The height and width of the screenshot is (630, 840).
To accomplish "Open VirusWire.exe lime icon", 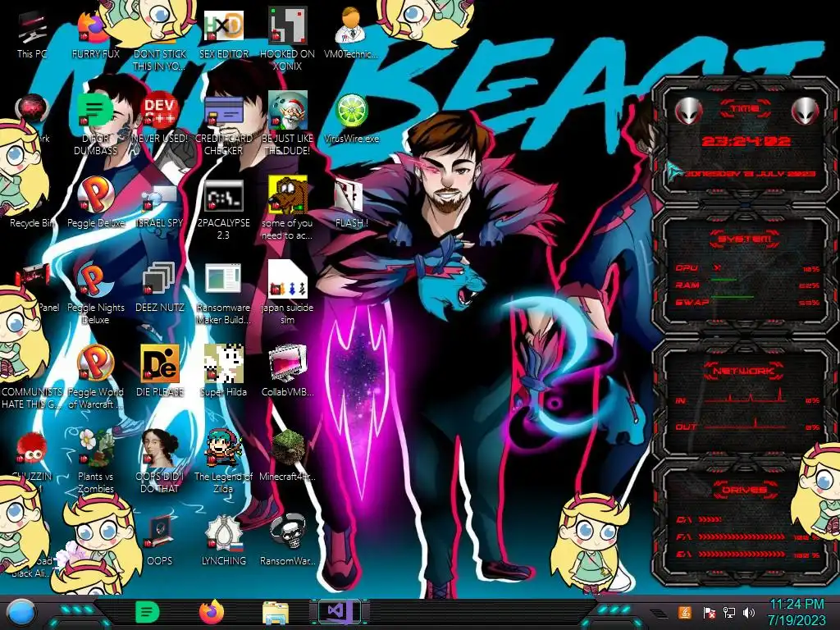I will coord(351,119).
